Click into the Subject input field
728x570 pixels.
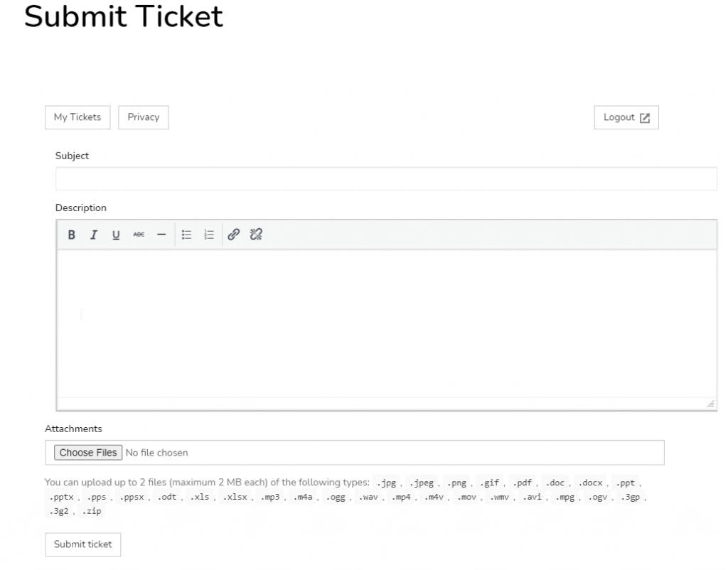(x=386, y=178)
